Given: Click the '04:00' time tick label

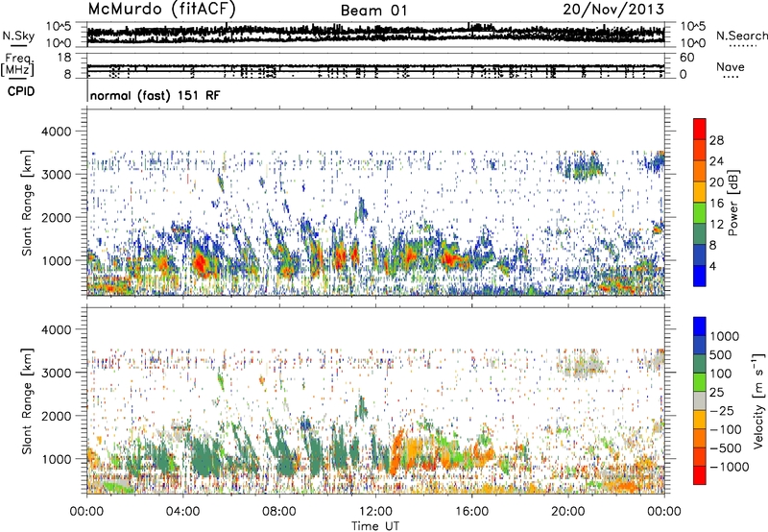Looking at the screenshot, I should (x=182, y=512).
